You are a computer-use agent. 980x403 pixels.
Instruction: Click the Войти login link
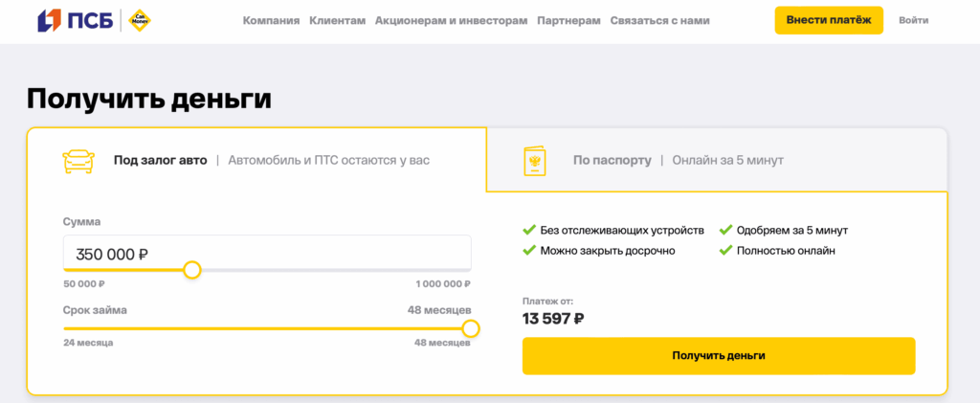point(913,20)
